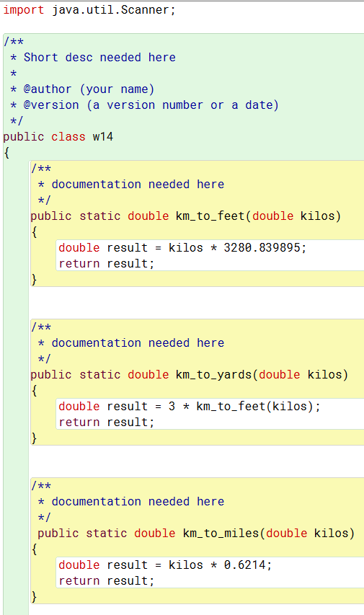This screenshot has height=615, width=364.
Task: Click the number 3280.839895
Action: pyautogui.click(x=262, y=248)
